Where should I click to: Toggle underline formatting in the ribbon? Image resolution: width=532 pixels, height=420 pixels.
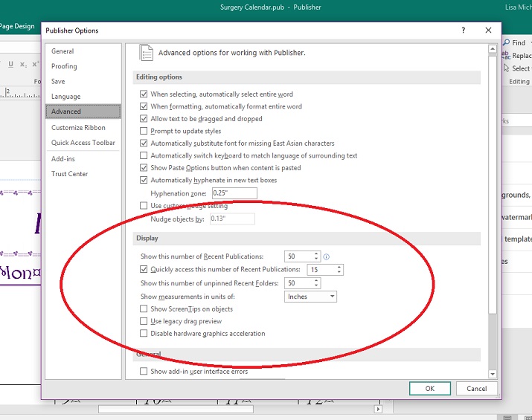[11, 64]
